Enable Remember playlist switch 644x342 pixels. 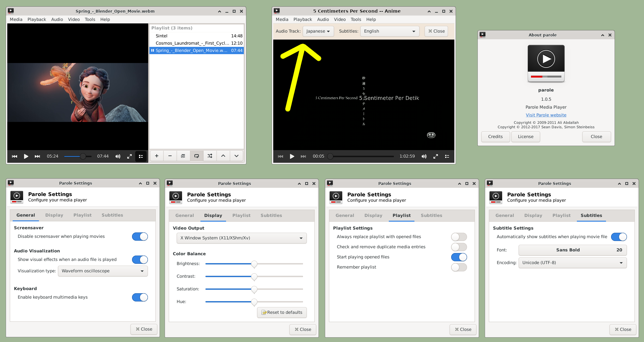point(459,267)
